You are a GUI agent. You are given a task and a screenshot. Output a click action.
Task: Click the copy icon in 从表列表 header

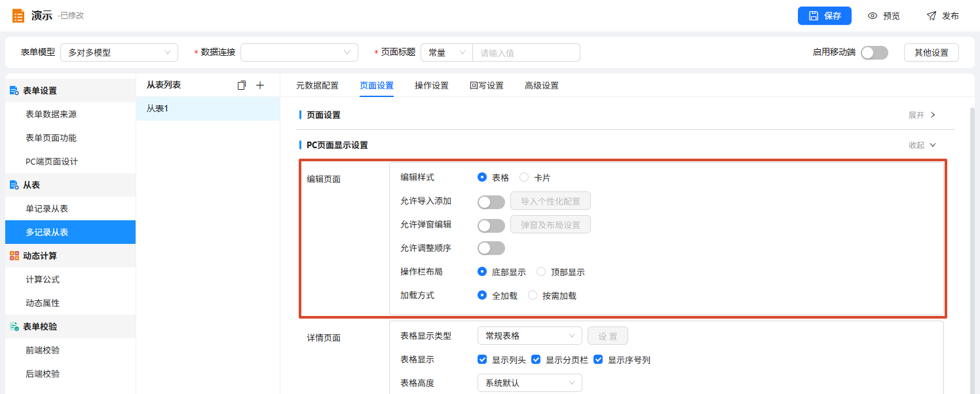[242, 85]
